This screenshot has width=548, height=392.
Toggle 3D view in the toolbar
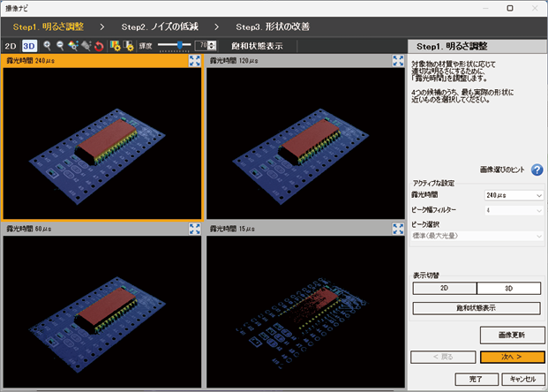click(28, 45)
